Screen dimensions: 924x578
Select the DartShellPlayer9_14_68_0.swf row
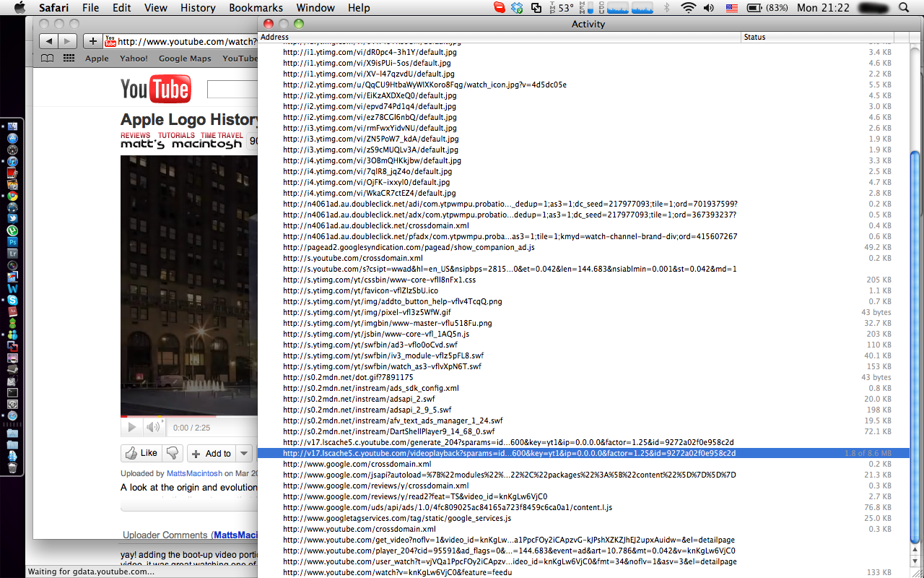584,431
